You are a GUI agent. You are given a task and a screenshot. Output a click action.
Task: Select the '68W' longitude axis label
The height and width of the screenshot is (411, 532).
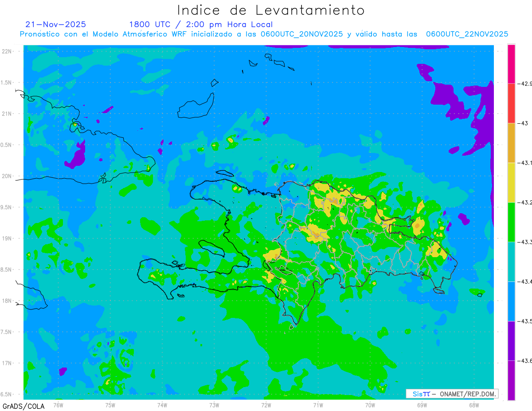(x=474, y=405)
